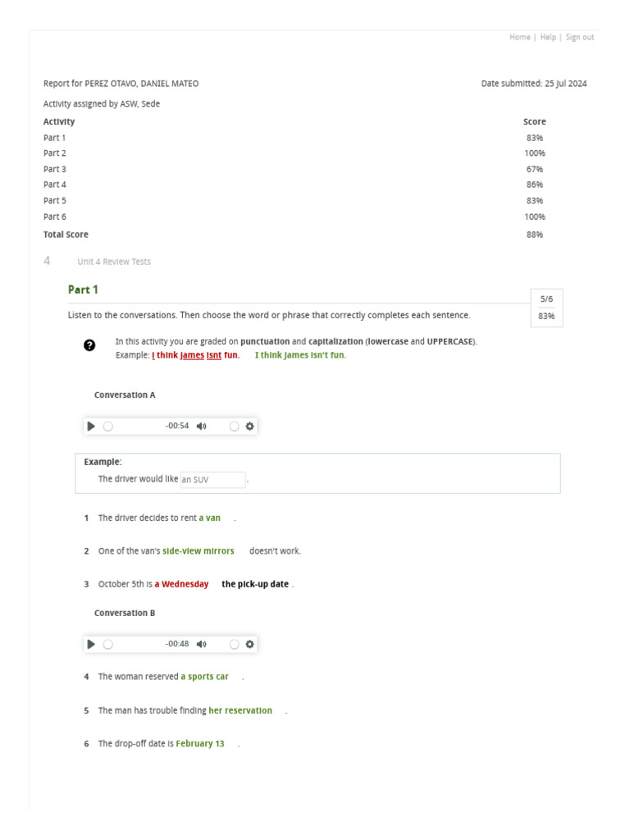Image resolution: width=630 pixels, height=840 pixels.
Task: Play Conversation A audio
Action: [91, 427]
